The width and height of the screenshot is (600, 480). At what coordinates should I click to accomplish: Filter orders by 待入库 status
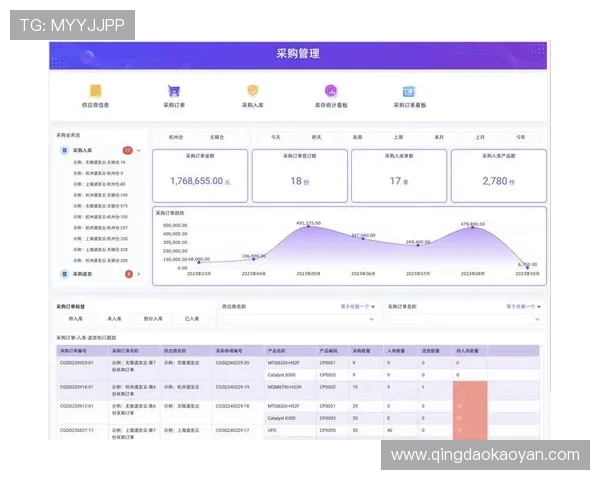click(x=75, y=318)
